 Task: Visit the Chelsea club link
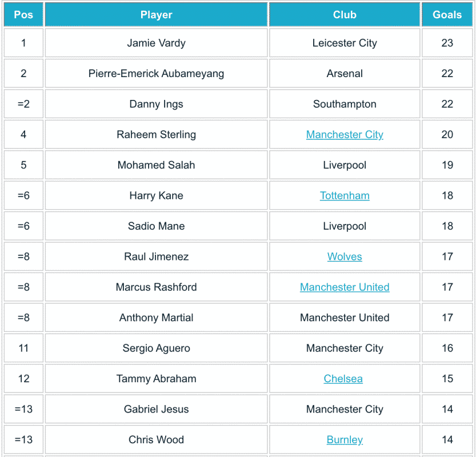343,379
